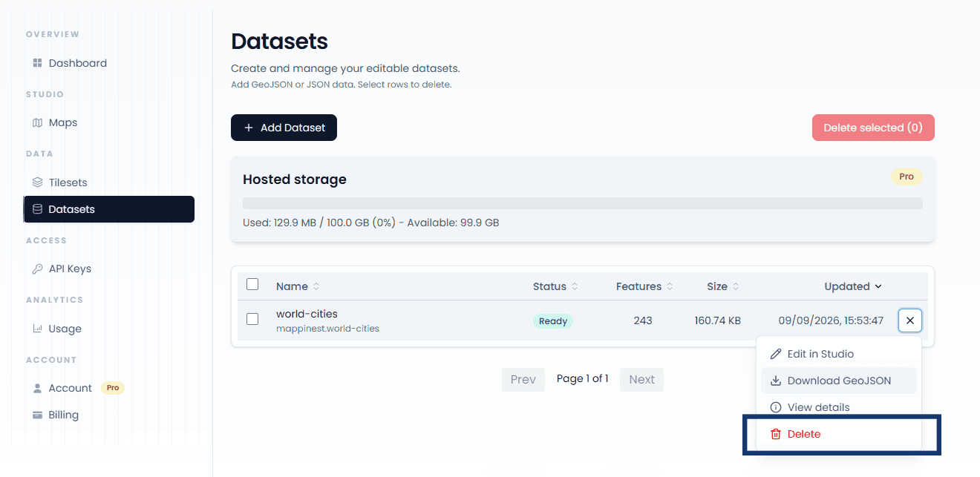Sort the table by Name column

[x=298, y=286]
